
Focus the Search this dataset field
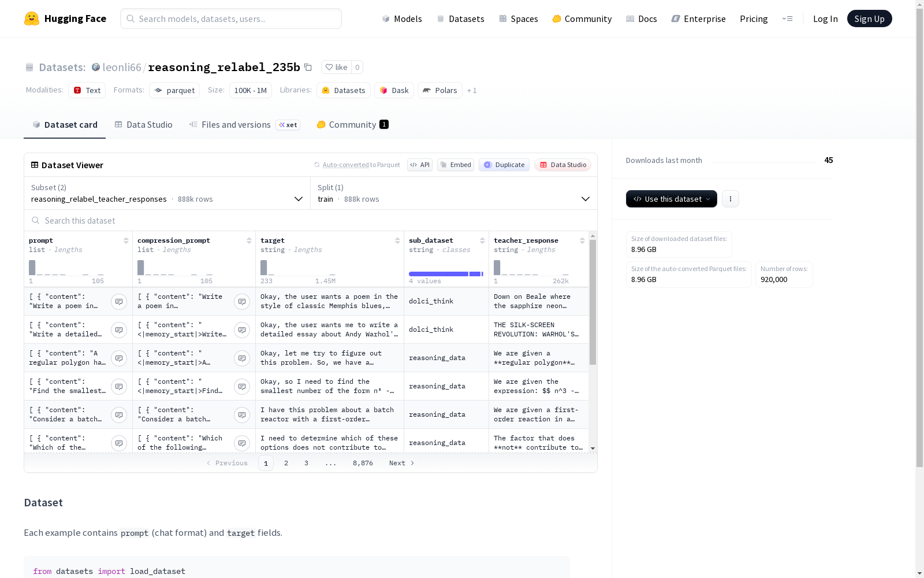coord(311,220)
